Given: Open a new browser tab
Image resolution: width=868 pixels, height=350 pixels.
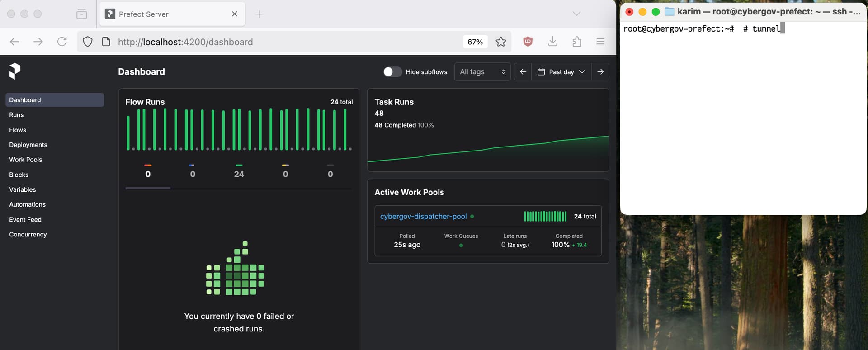Looking at the screenshot, I should [x=259, y=14].
